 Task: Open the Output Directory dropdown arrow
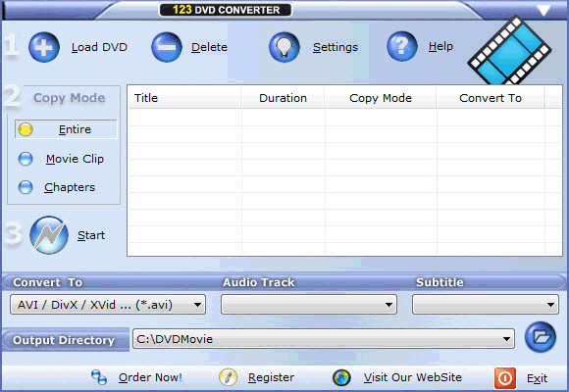pyautogui.click(x=506, y=339)
